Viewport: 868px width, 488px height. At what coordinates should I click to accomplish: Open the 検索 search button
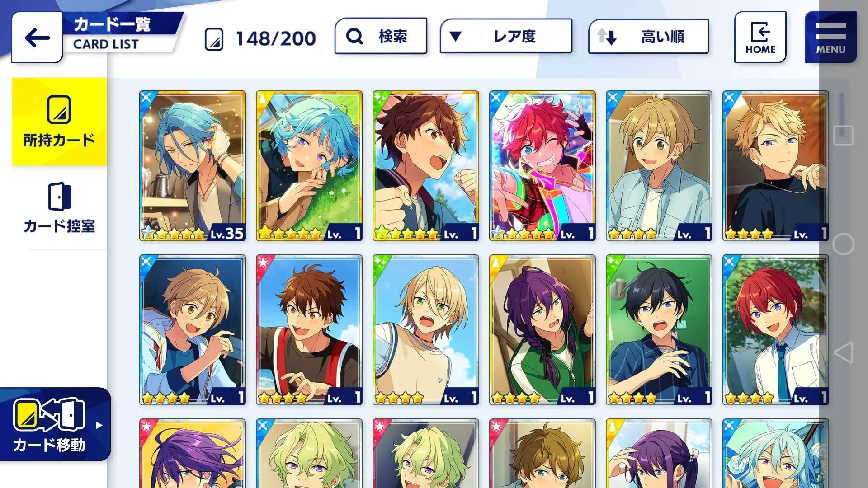tap(381, 36)
